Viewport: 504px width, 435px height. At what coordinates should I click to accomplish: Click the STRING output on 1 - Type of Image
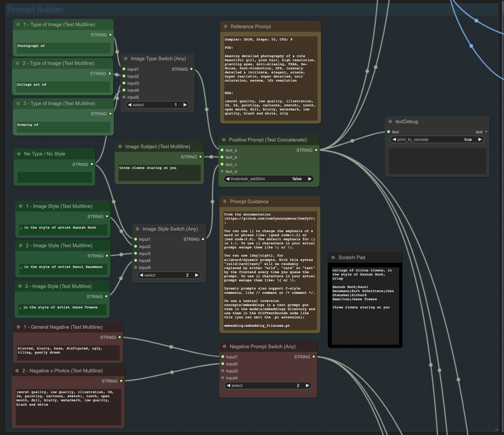(x=110, y=35)
